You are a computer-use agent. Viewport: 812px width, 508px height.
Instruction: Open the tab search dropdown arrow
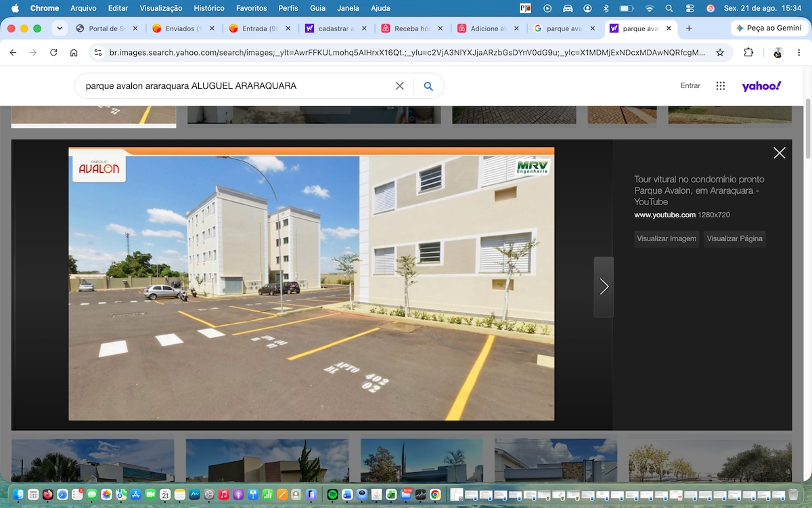pos(60,28)
